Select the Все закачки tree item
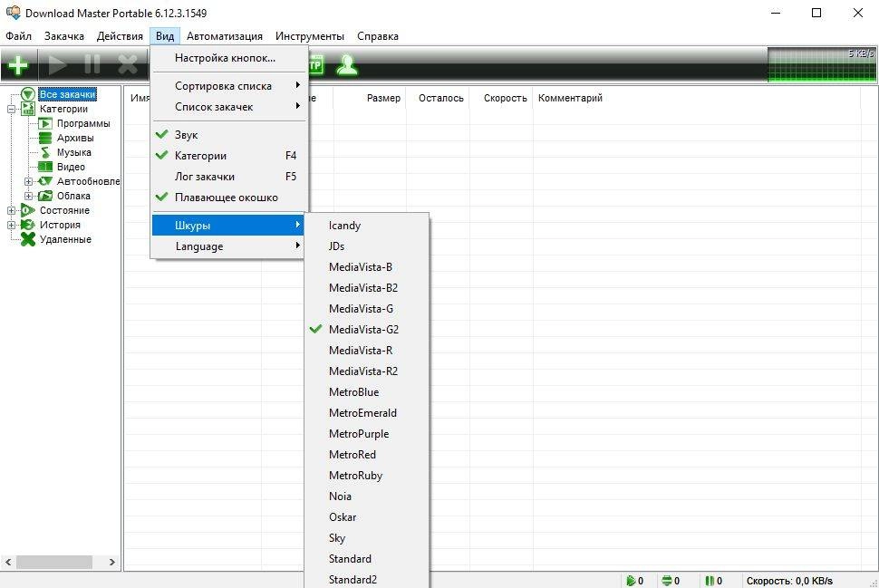The width and height of the screenshot is (879, 588). [x=67, y=94]
